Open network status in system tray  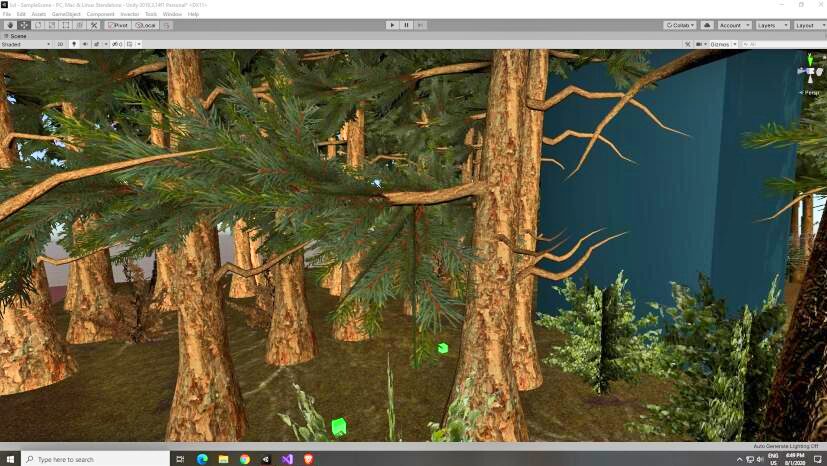(750, 460)
